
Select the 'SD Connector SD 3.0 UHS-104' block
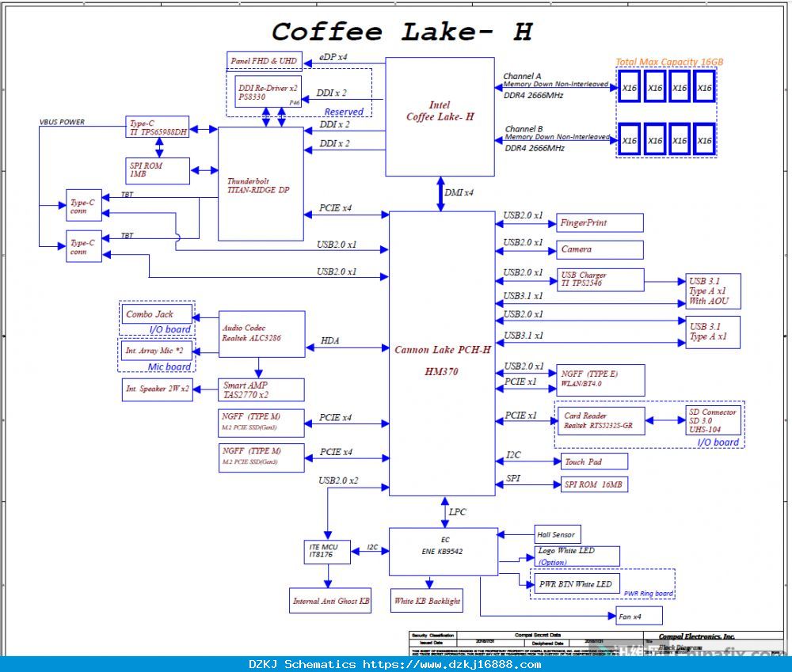point(713,420)
